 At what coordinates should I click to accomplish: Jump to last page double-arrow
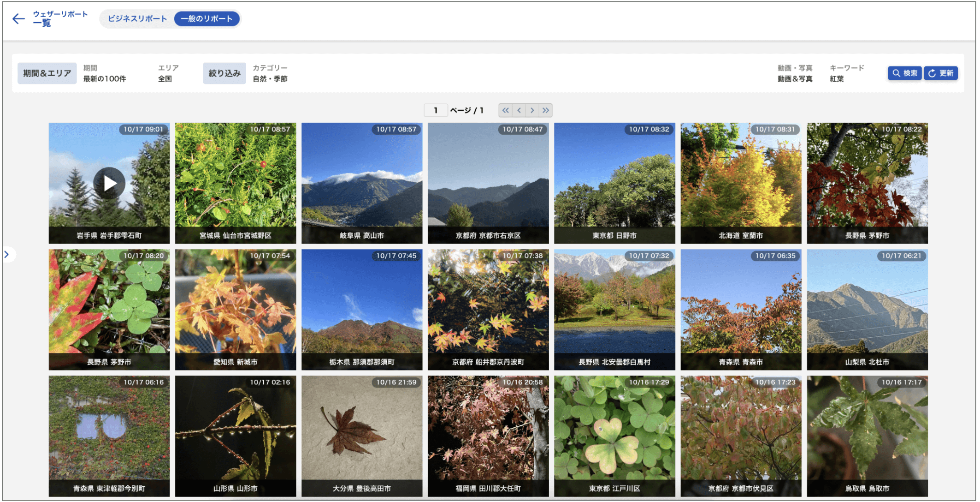tap(546, 110)
